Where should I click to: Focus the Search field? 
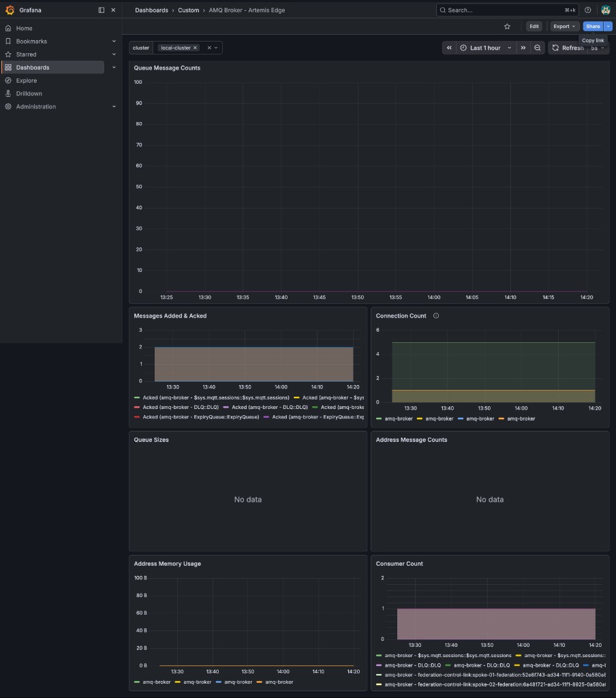pos(507,10)
